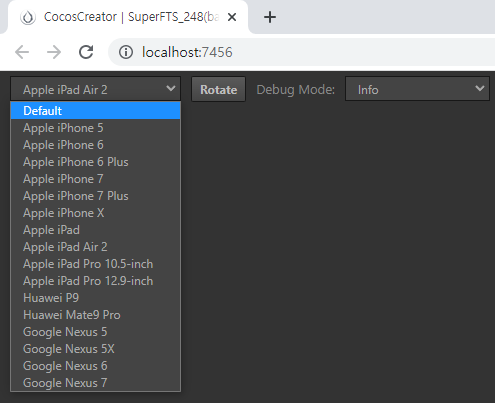Pick Google Nexus 5X option
The height and width of the screenshot is (403, 495).
96,349
